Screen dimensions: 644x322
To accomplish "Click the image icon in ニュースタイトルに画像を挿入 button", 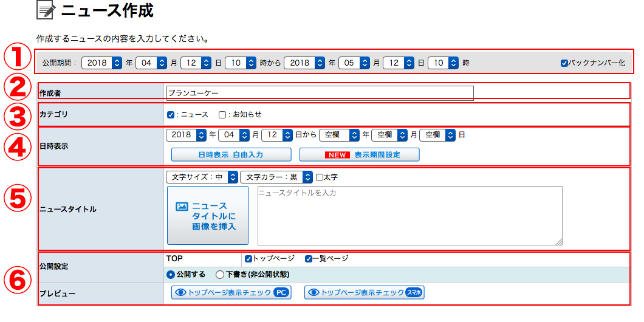I will click(182, 207).
